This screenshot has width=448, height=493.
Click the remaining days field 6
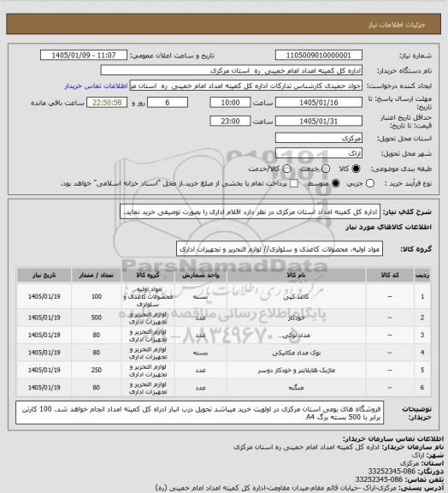coord(168,103)
